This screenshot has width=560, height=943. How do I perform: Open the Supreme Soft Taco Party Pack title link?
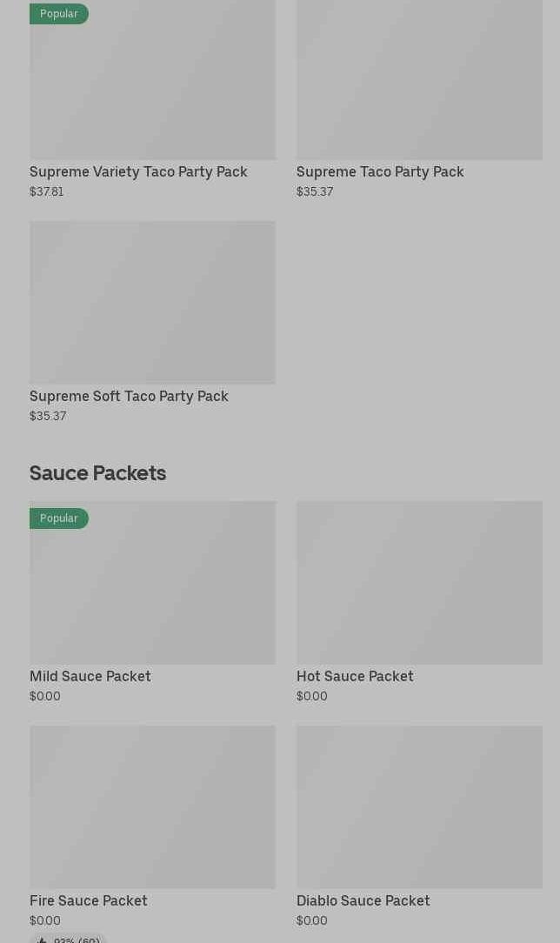coord(129,396)
